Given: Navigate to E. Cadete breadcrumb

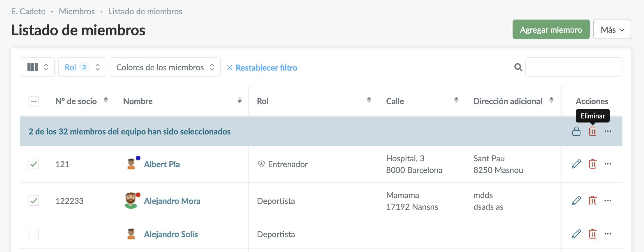Looking at the screenshot, I should coord(28,11).
